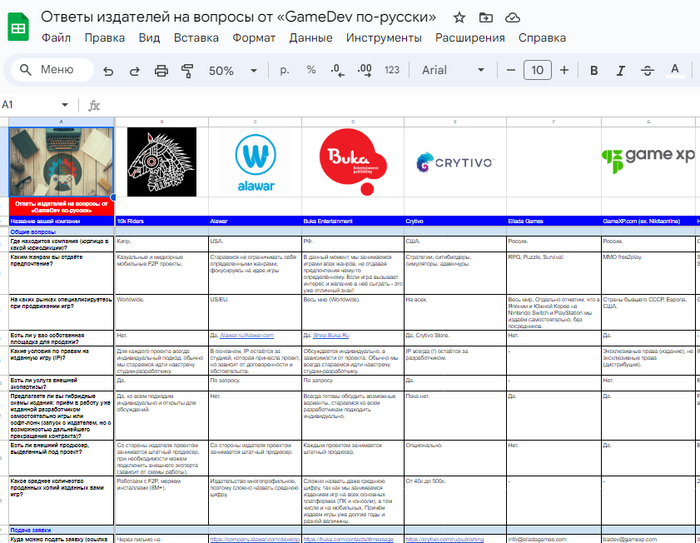Toggle italic formatting
700x543 pixels.
pos(621,71)
